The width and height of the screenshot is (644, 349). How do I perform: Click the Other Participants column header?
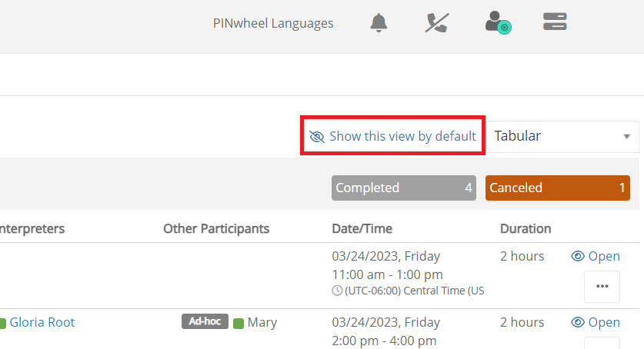(x=216, y=228)
